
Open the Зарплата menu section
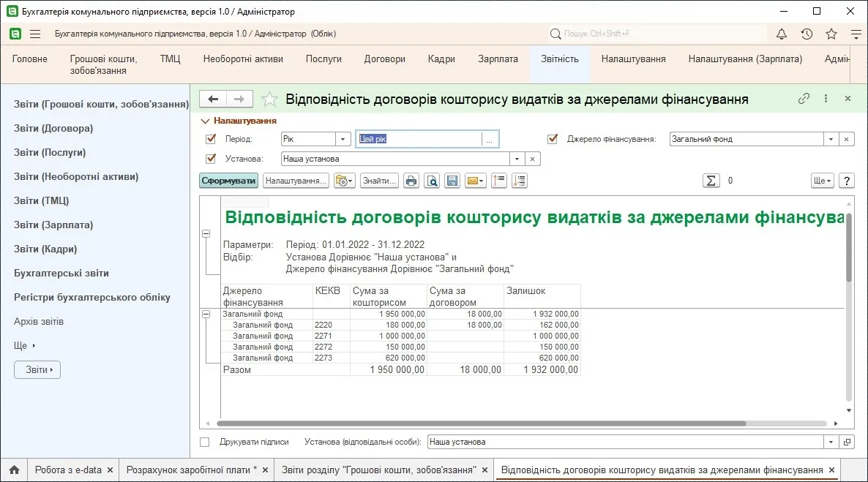pyautogui.click(x=498, y=59)
